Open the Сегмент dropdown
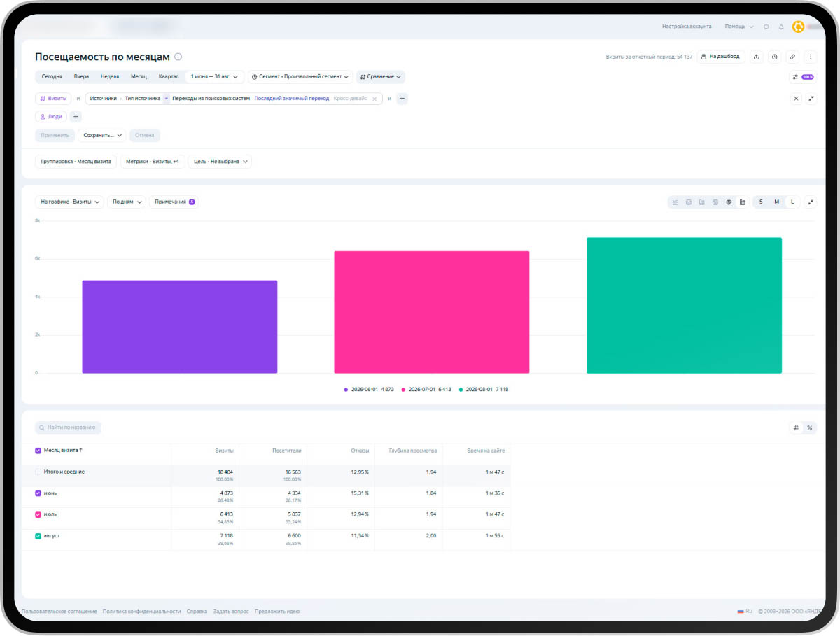The image size is (840, 636). click(301, 77)
